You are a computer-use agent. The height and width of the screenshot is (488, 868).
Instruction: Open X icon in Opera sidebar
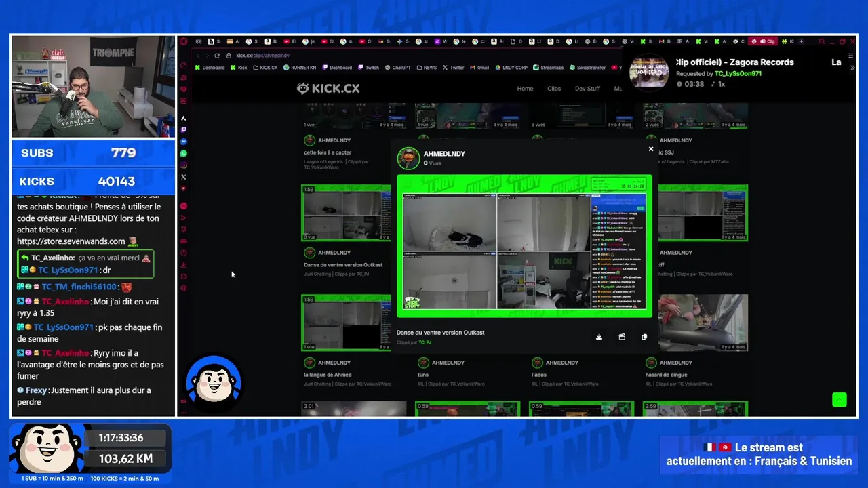[184, 177]
